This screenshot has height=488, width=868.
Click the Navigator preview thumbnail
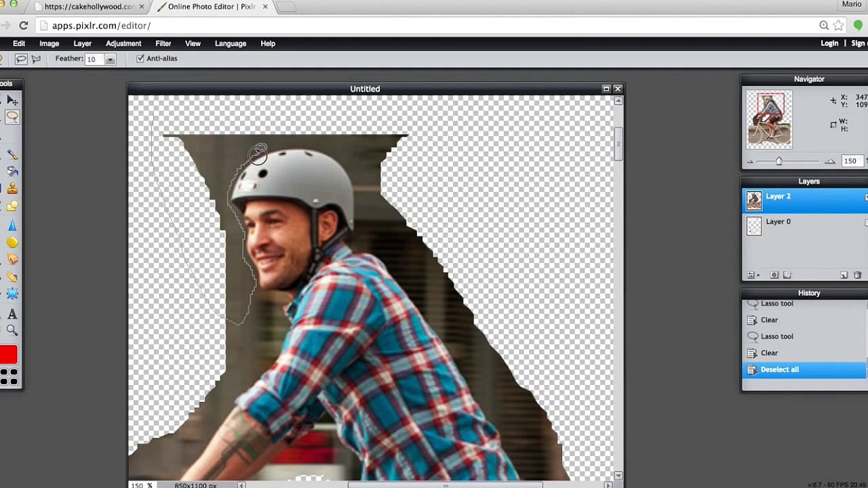pyautogui.click(x=769, y=119)
